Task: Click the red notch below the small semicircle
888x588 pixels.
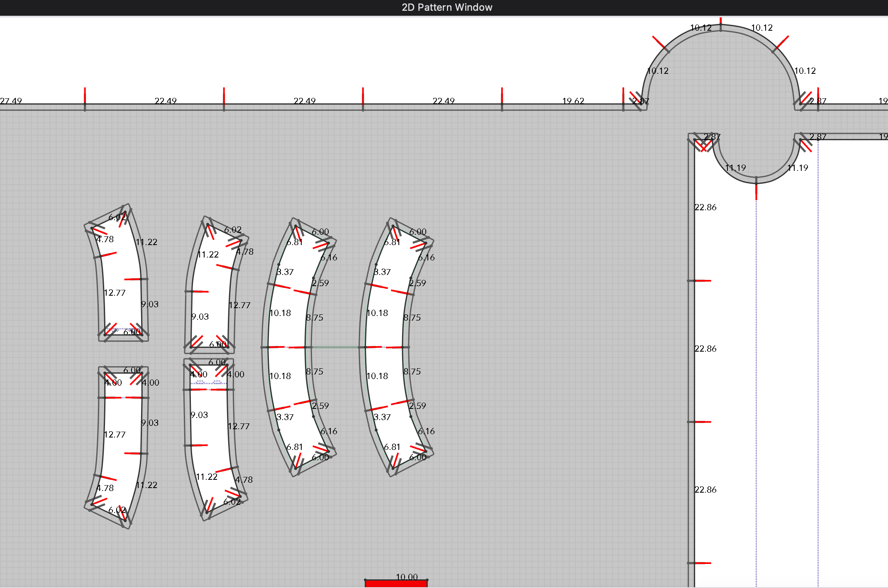Action: 756,190
